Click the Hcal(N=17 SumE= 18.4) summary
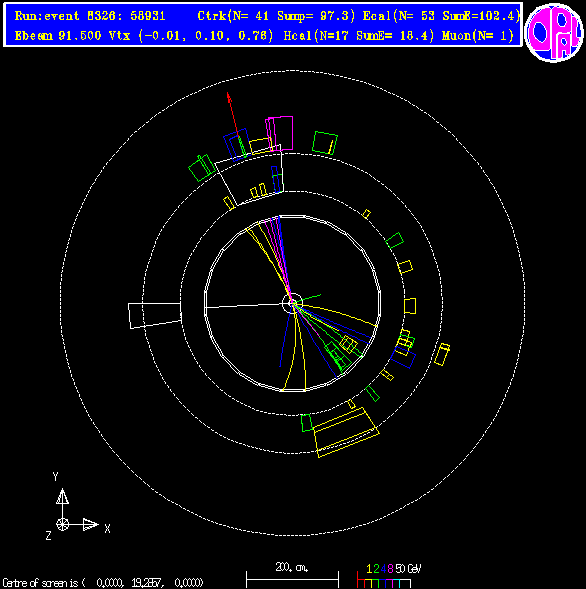Screen dimensions: 586x589 [x=359, y=36]
